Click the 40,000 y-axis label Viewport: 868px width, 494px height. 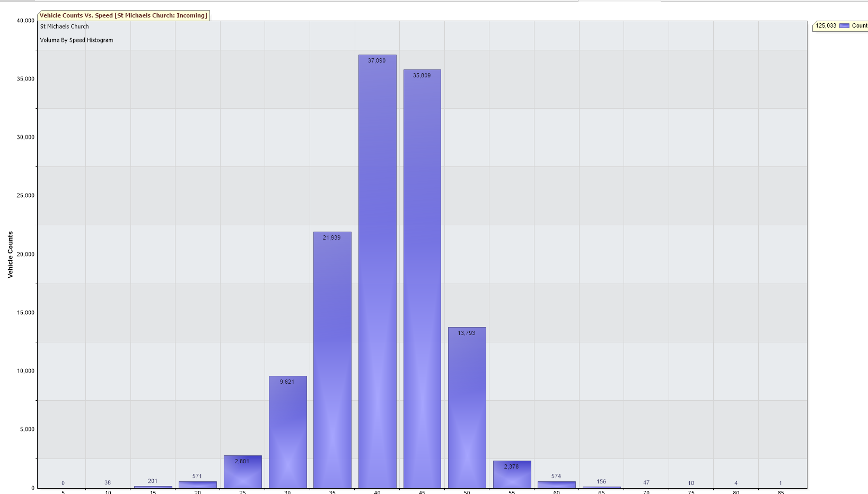click(25, 21)
